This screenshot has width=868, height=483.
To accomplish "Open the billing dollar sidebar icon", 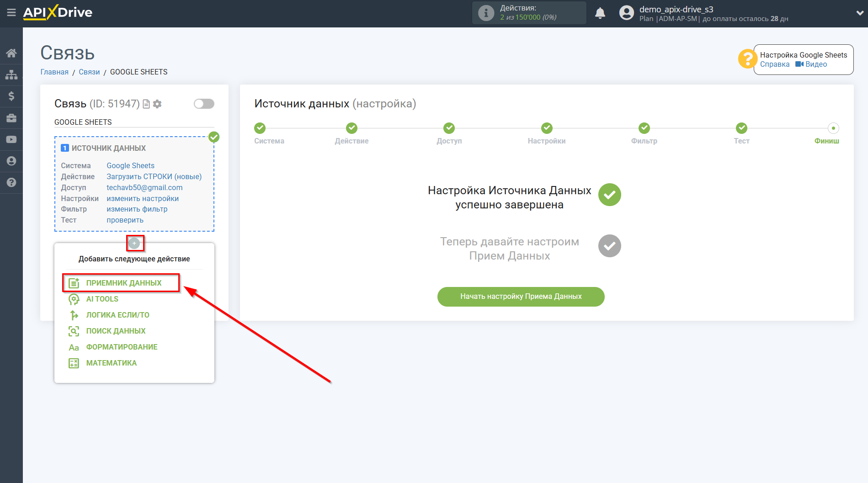I will click(x=11, y=96).
